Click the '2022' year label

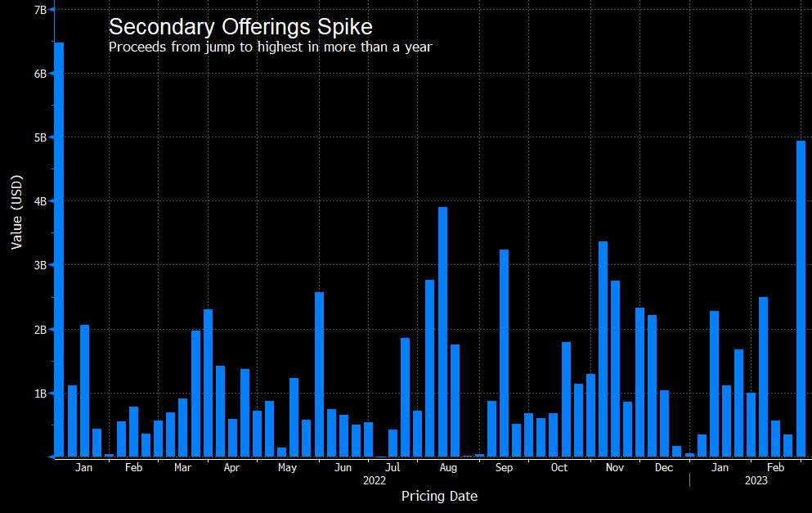click(x=375, y=480)
